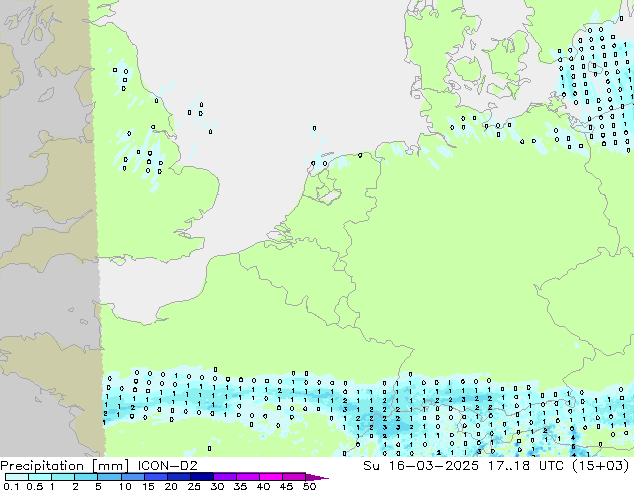634x490 pixels.
Task: Click the '17..18 UTC' time text
Action: point(526,466)
